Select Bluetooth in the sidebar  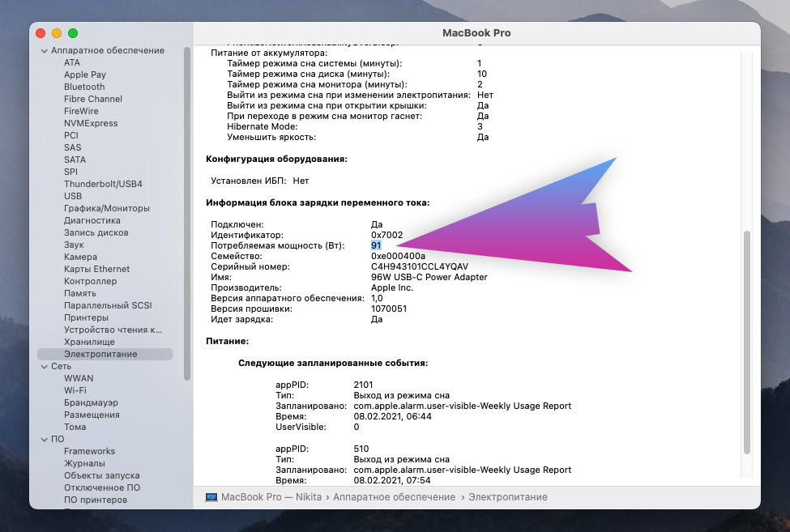pyautogui.click(x=84, y=87)
